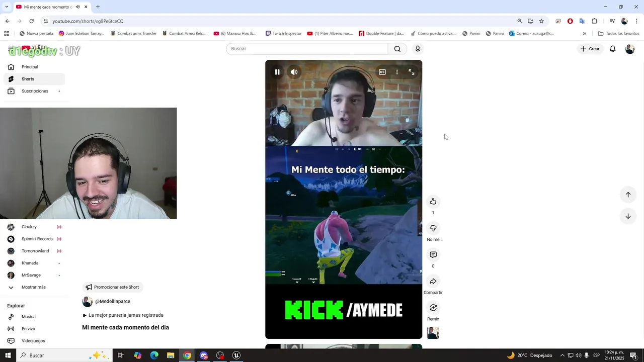This screenshot has width=644, height=362.
Task: Open the browser zoom magnifier icon
Action: (x=520, y=21)
